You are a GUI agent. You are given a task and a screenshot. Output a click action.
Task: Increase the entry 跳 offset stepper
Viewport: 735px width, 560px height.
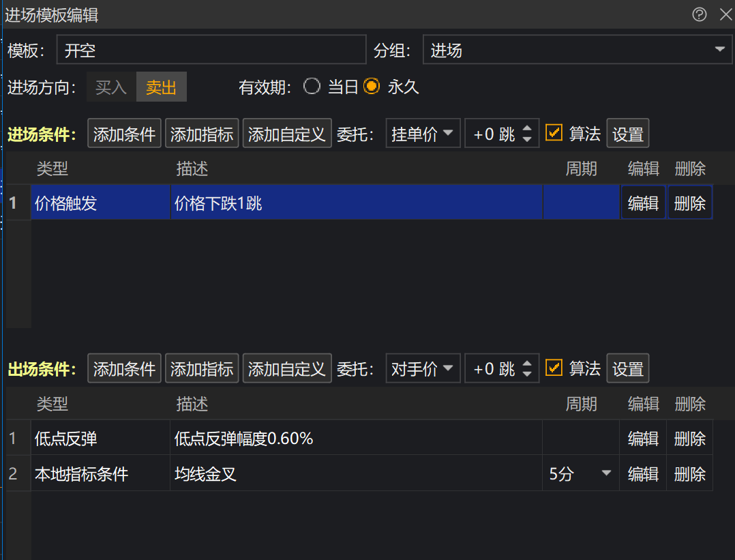tap(527, 128)
